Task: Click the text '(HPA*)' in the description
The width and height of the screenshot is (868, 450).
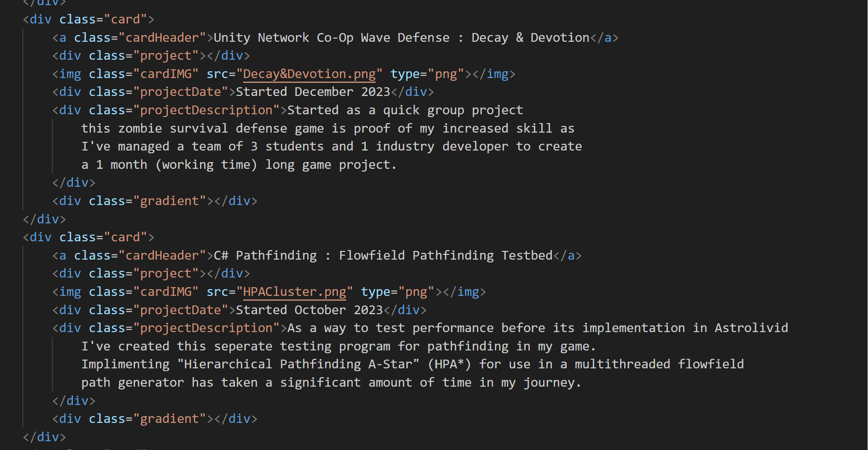Action: [x=450, y=364]
